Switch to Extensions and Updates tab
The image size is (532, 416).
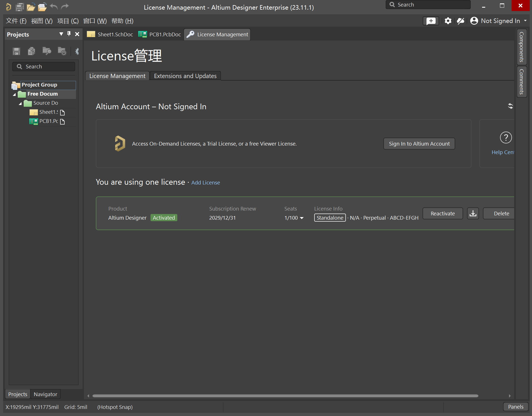click(x=185, y=76)
